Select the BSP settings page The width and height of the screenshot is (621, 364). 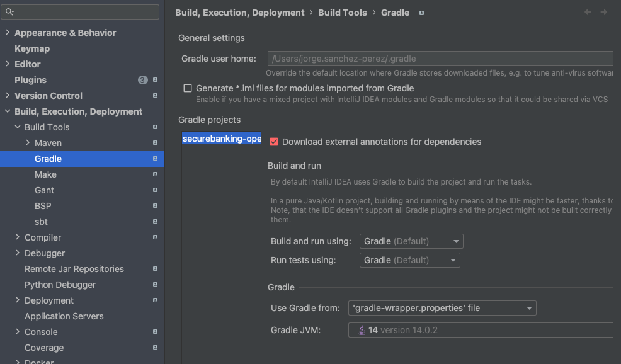point(43,206)
